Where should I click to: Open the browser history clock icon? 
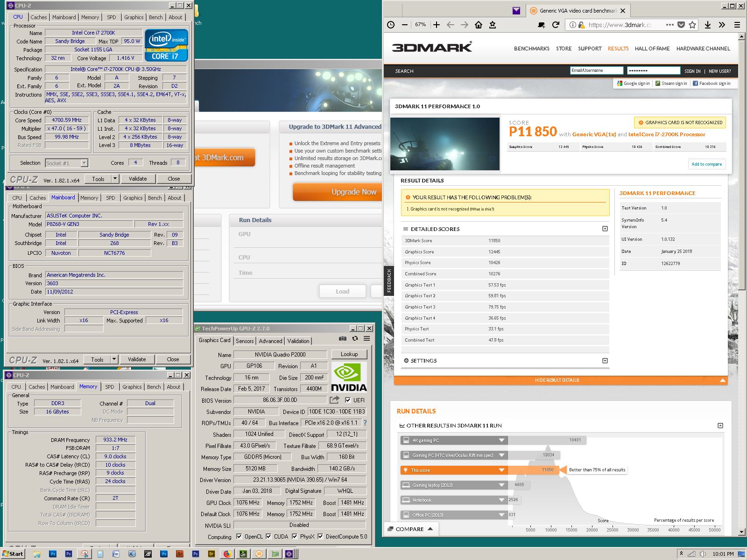tap(391, 25)
